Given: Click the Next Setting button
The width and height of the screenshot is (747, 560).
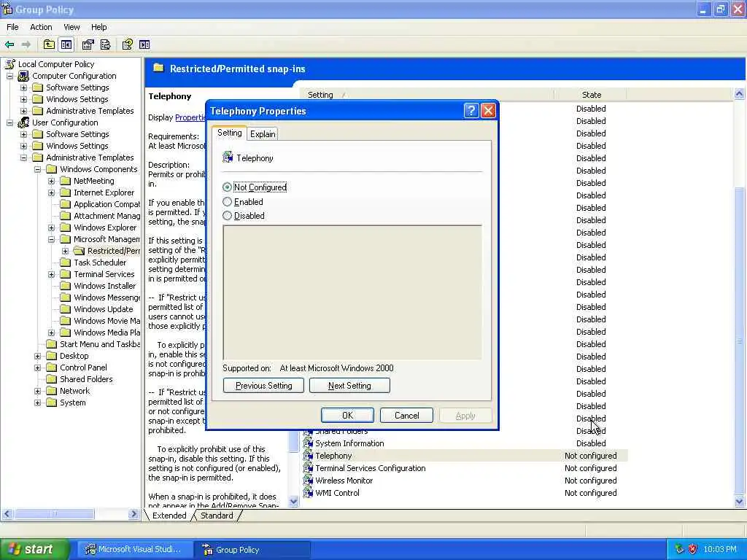Looking at the screenshot, I should point(349,386).
